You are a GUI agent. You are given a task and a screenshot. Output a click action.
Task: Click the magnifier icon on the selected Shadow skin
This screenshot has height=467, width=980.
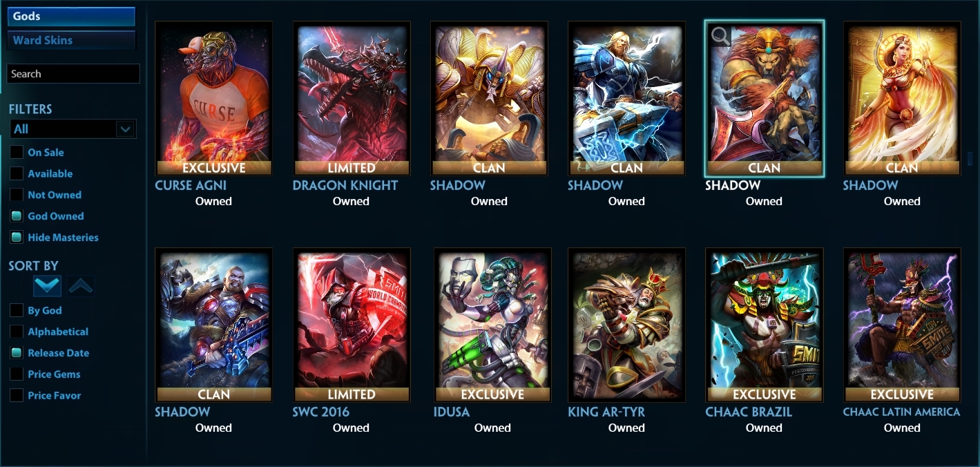click(x=720, y=36)
